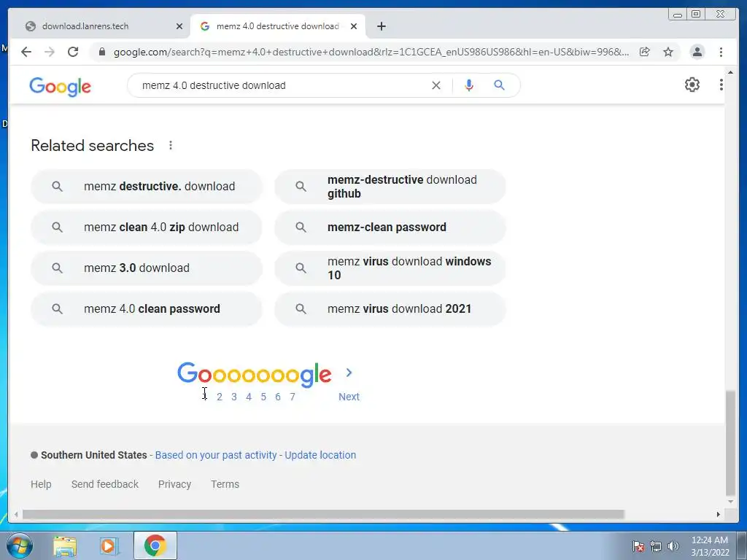Click the pagination next chevron arrow

click(x=349, y=373)
